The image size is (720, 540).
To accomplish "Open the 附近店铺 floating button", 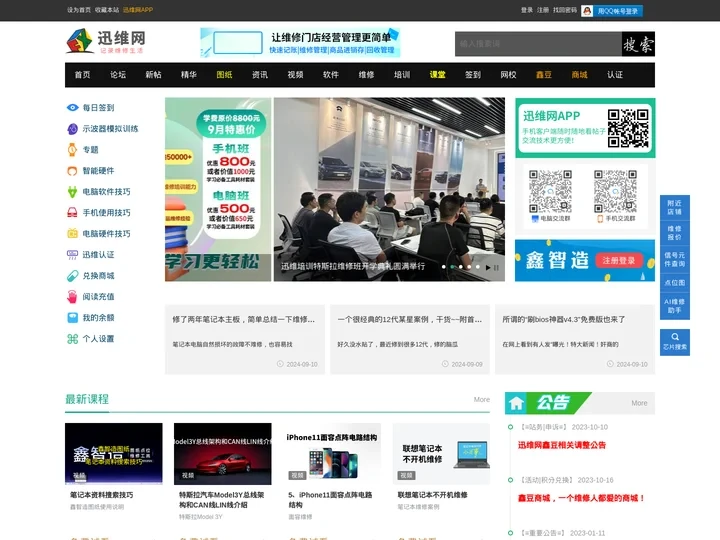I will 675,208.
